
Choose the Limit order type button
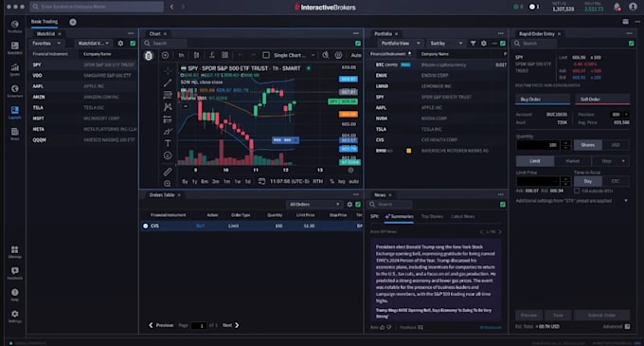point(535,161)
